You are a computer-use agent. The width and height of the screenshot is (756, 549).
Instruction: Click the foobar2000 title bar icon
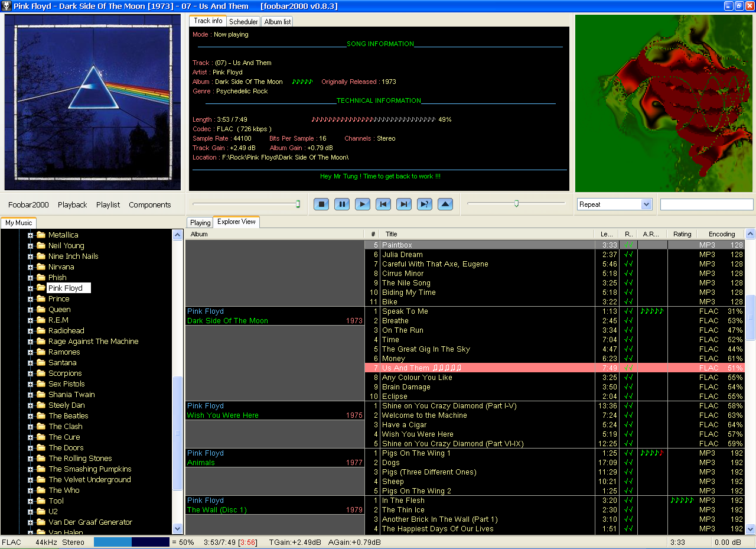[x=6, y=6]
